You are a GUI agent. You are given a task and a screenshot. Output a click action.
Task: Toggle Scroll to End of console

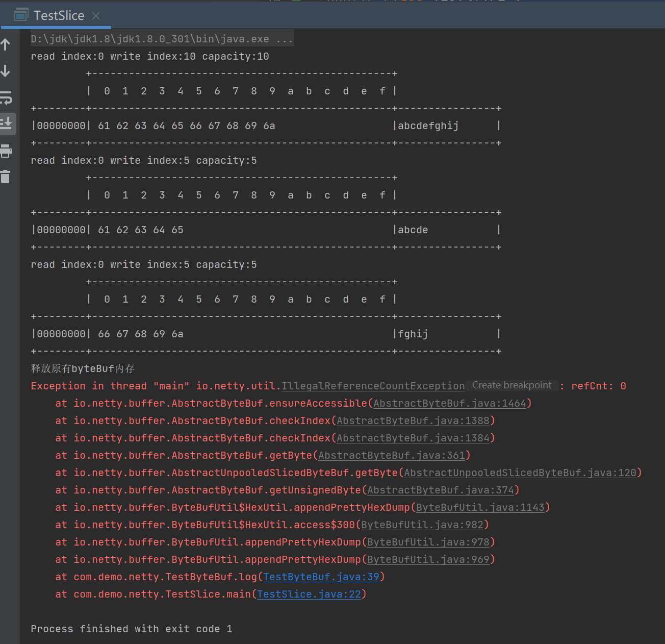[x=7, y=123]
